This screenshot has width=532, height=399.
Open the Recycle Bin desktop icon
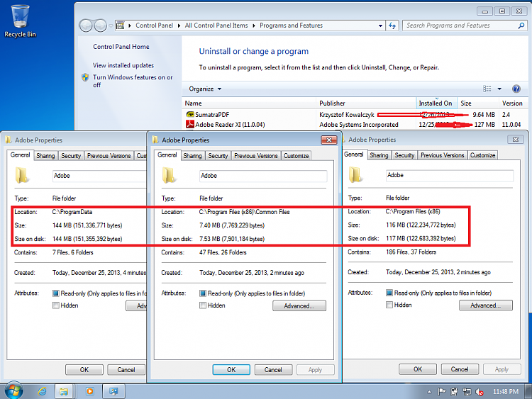pos(20,21)
